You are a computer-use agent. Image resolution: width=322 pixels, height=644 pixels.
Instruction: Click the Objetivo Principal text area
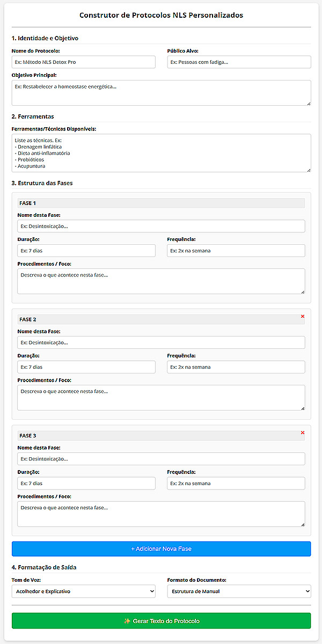161,92
